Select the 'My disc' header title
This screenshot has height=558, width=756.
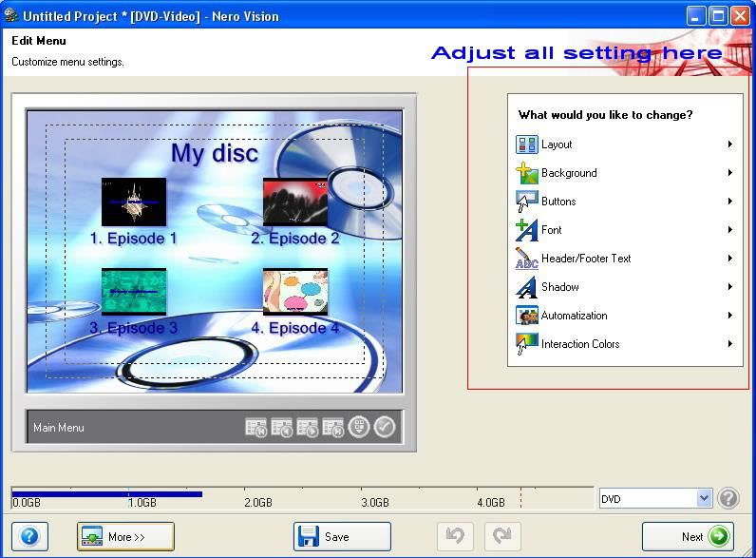(215, 153)
